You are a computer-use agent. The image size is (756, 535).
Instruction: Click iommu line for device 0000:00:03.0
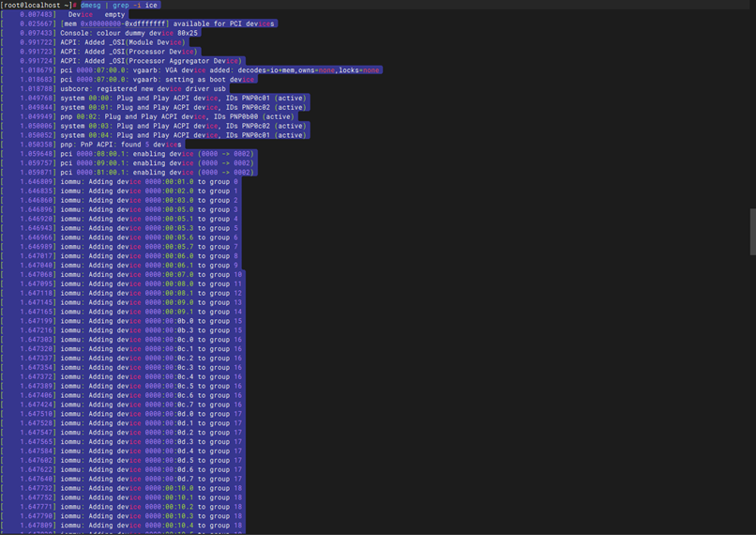pos(121,200)
